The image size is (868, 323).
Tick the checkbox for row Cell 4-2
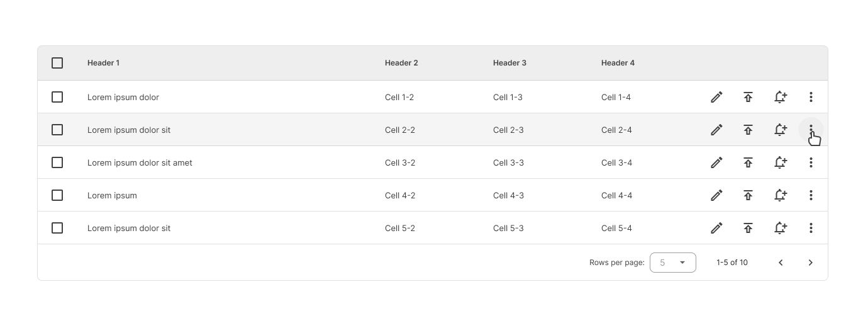(x=57, y=195)
